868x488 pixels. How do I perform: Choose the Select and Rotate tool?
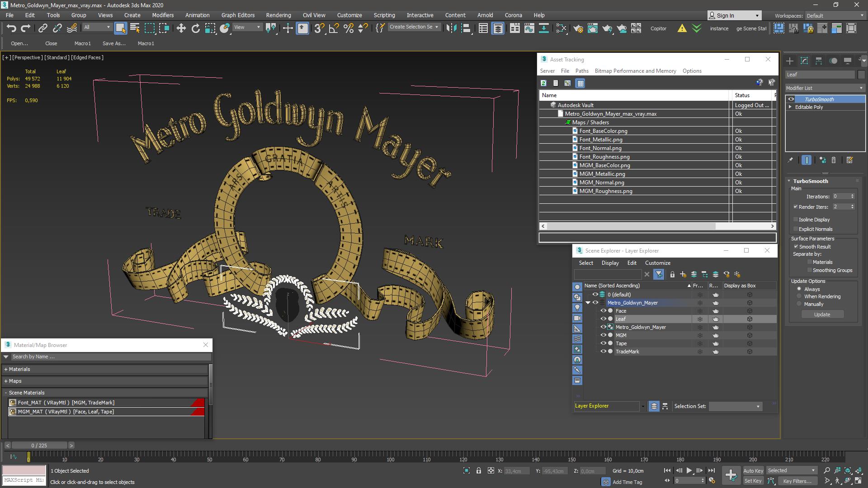[195, 28]
